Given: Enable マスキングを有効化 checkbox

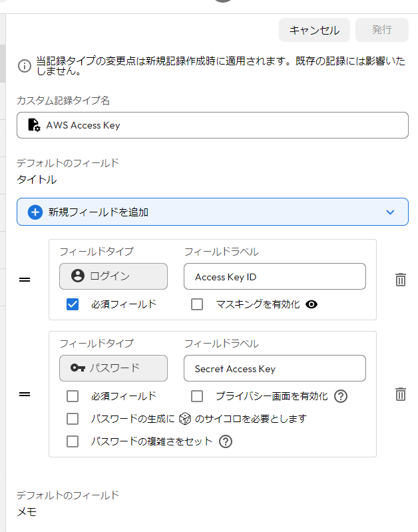Looking at the screenshot, I should tap(197, 304).
